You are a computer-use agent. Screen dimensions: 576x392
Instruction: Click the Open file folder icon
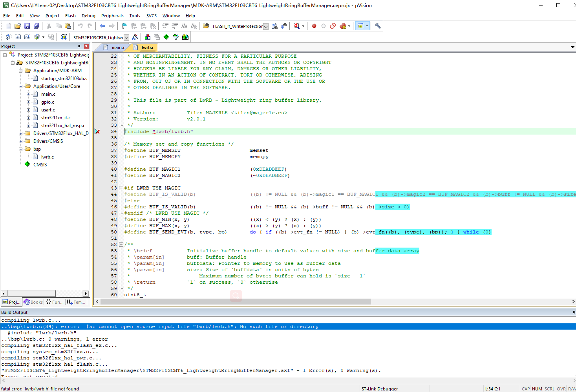(18, 26)
